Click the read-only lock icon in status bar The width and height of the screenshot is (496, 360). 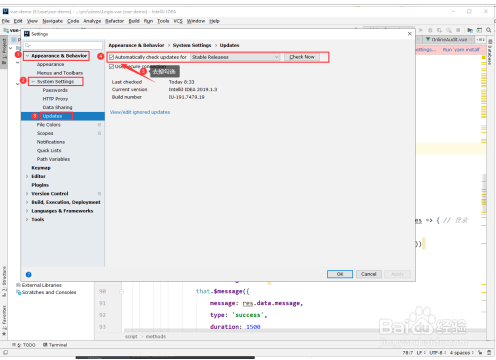pyautogui.click(x=480, y=352)
